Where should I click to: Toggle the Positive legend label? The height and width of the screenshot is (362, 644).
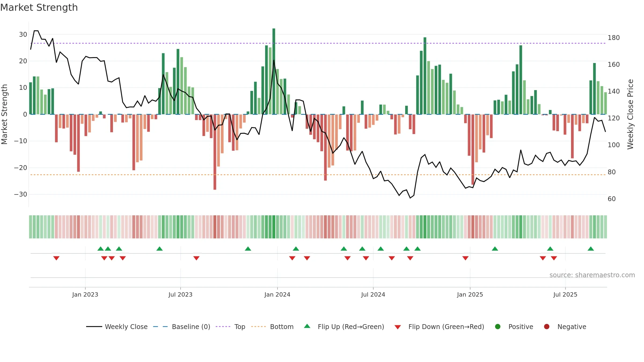pyautogui.click(x=521, y=327)
